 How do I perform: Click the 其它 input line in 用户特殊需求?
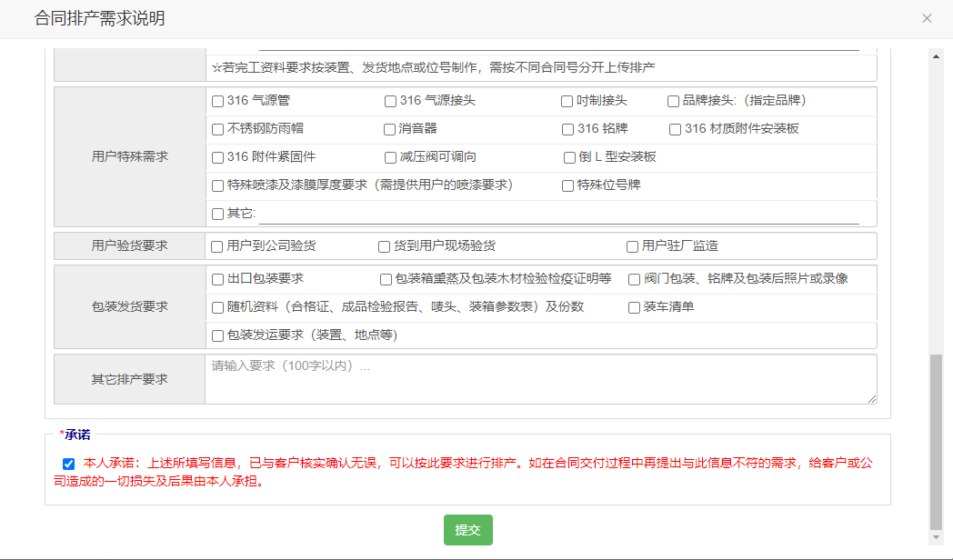[x=558, y=215]
